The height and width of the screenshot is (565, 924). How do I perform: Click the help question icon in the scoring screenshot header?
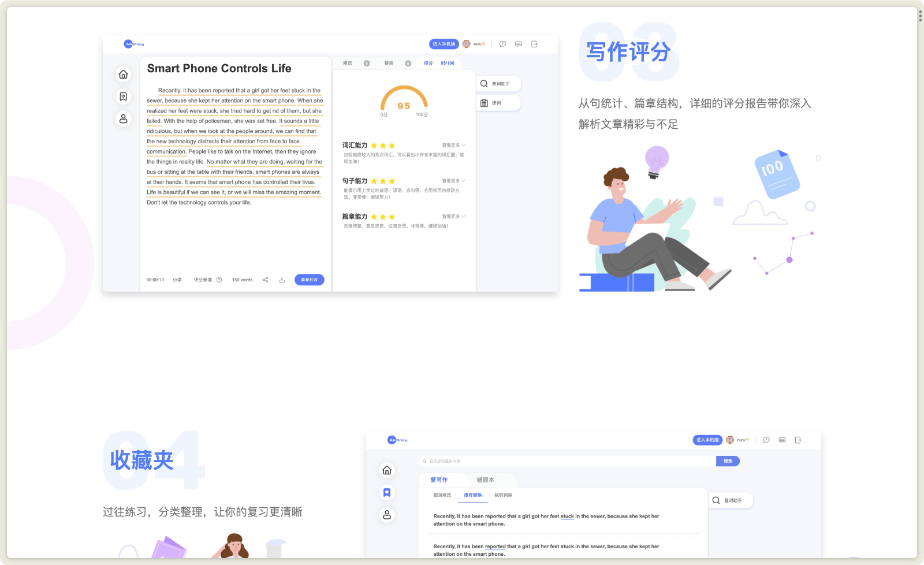(x=502, y=44)
